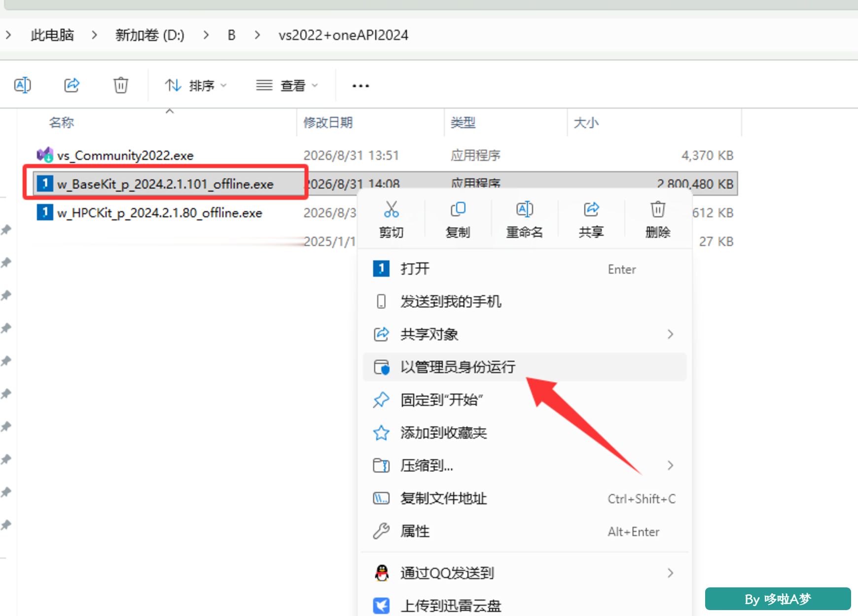Screen dimensions: 858x616
Task: Click 共享 in the context menu
Action: click(x=591, y=219)
